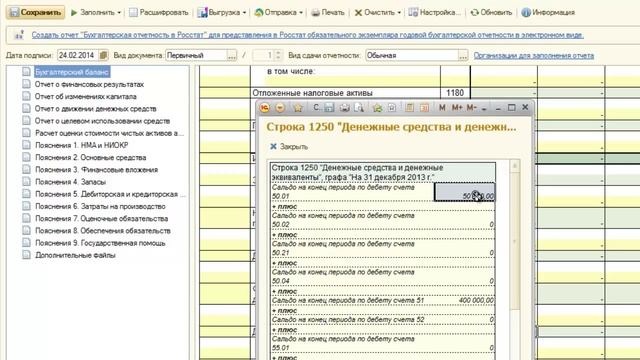Select Пояснения 4. Запасы
This screenshot has height=360, width=640.
(70, 182)
